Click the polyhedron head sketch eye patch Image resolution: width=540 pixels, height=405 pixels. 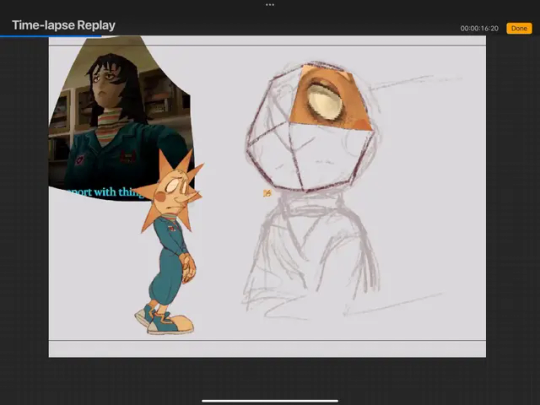click(331, 99)
